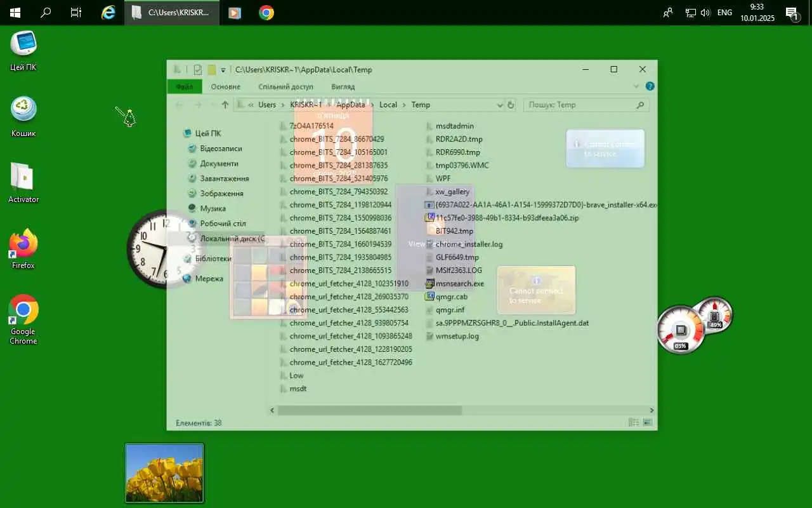
Task: Launch Internet Explorer from taskbar
Action: pyautogui.click(x=108, y=13)
